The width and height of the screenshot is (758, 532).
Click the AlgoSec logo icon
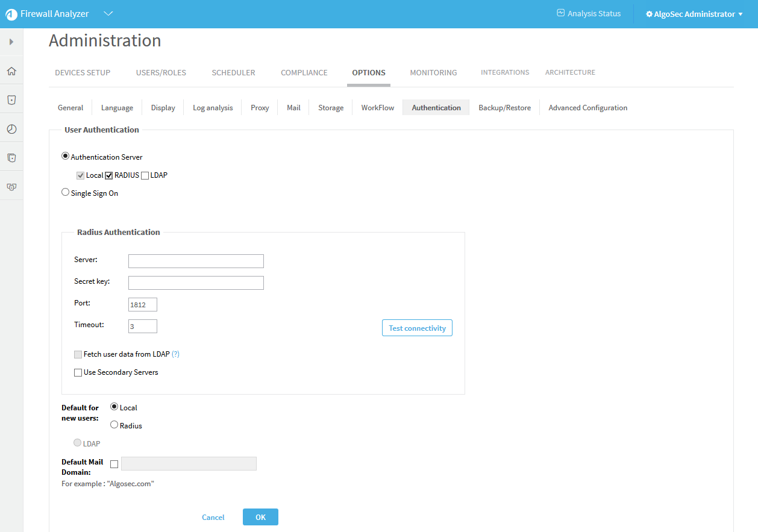(x=11, y=14)
